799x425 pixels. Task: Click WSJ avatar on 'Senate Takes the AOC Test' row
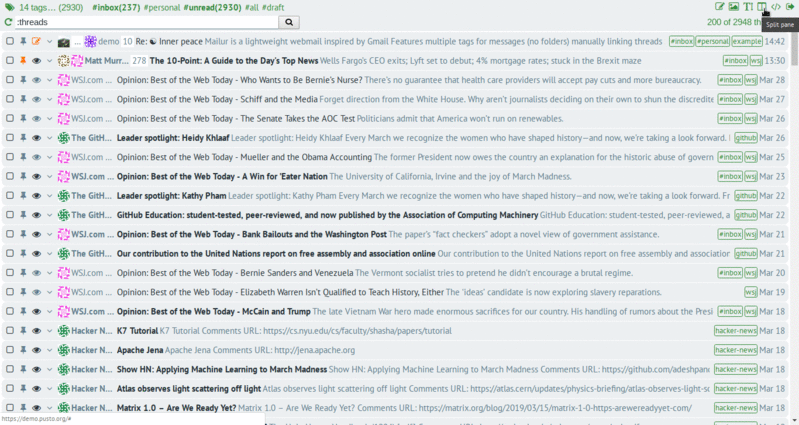pos(63,118)
